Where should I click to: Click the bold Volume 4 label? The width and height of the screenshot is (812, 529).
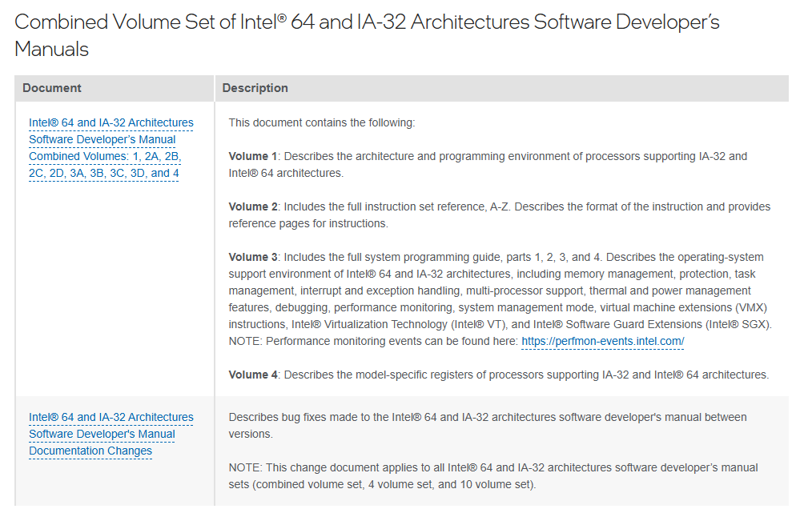point(253,375)
